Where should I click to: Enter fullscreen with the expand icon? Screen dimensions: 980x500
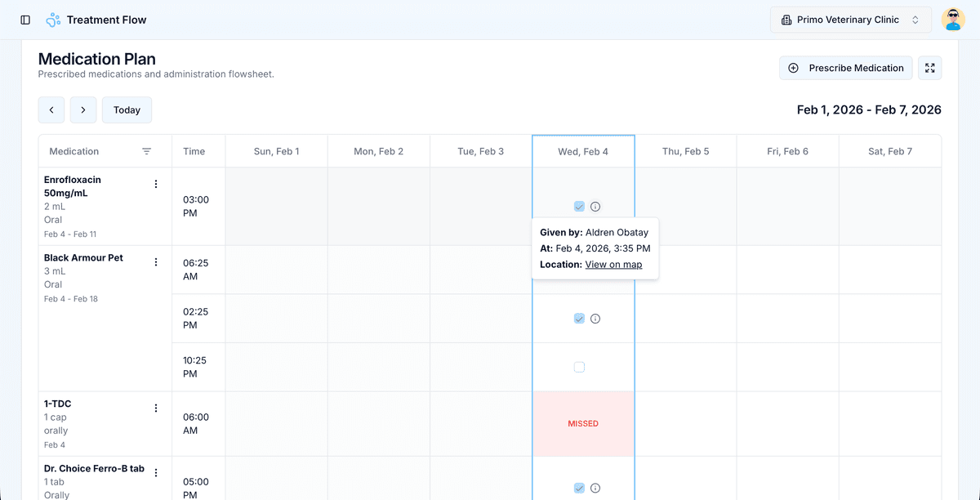929,68
